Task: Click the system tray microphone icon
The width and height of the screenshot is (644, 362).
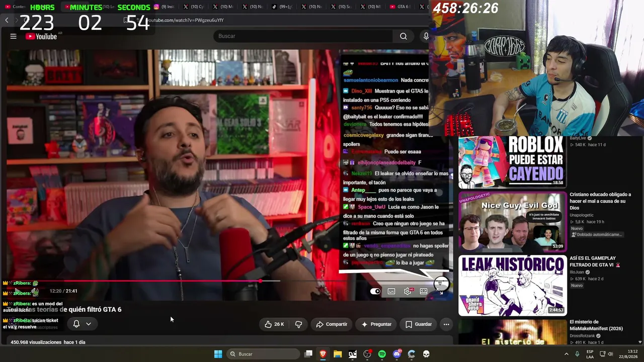Action: (x=577, y=354)
